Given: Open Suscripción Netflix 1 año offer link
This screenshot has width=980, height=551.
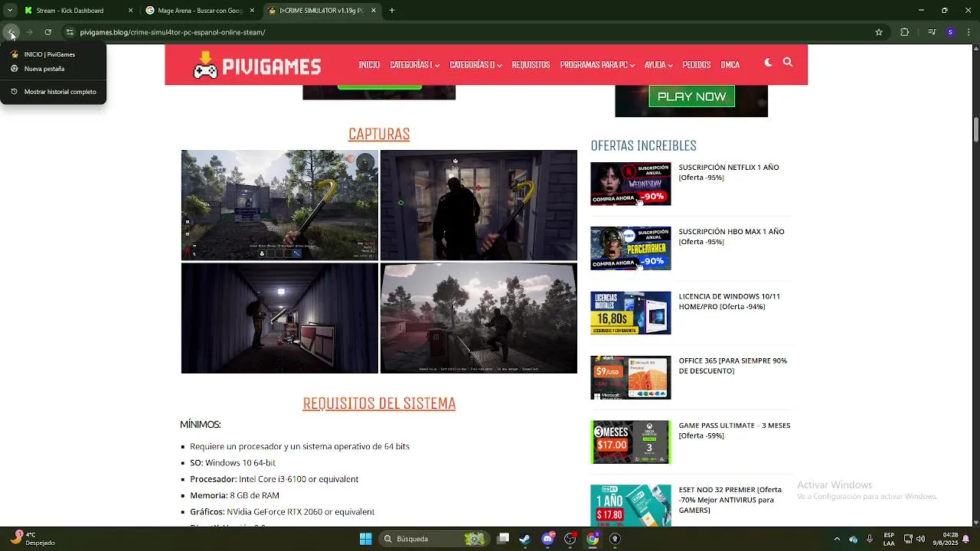Looking at the screenshot, I should (729, 172).
